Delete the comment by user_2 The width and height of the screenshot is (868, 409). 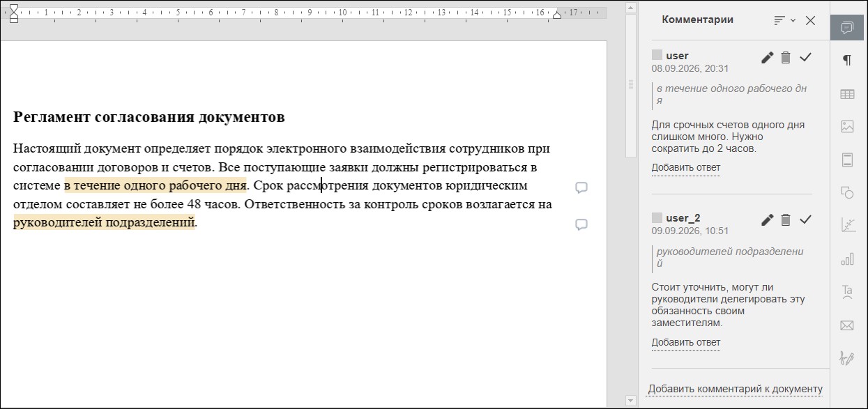pyautogui.click(x=786, y=220)
